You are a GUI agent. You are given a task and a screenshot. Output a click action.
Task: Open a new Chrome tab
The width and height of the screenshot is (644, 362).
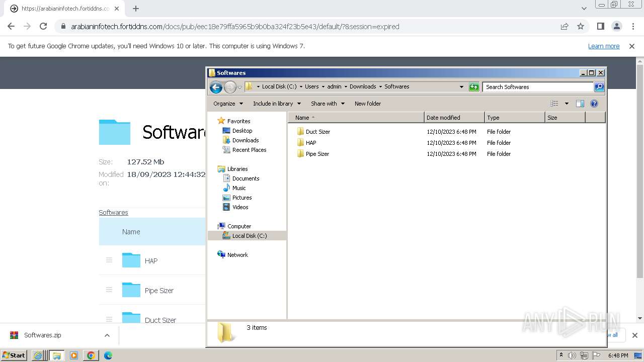point(135,9)
